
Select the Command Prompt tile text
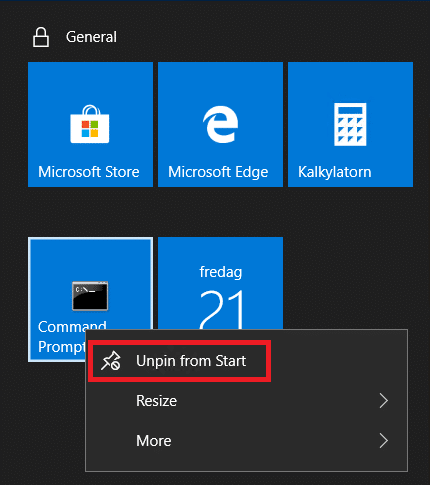pos(62,337)
